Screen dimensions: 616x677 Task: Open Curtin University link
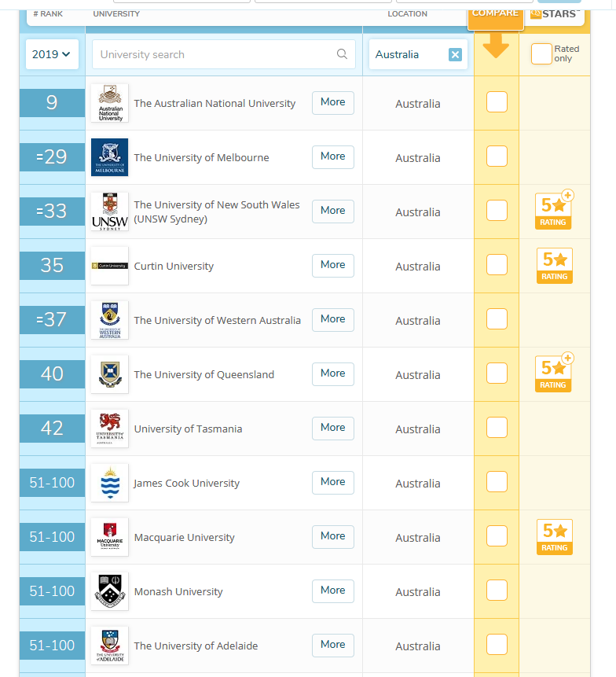pos(174,267)
